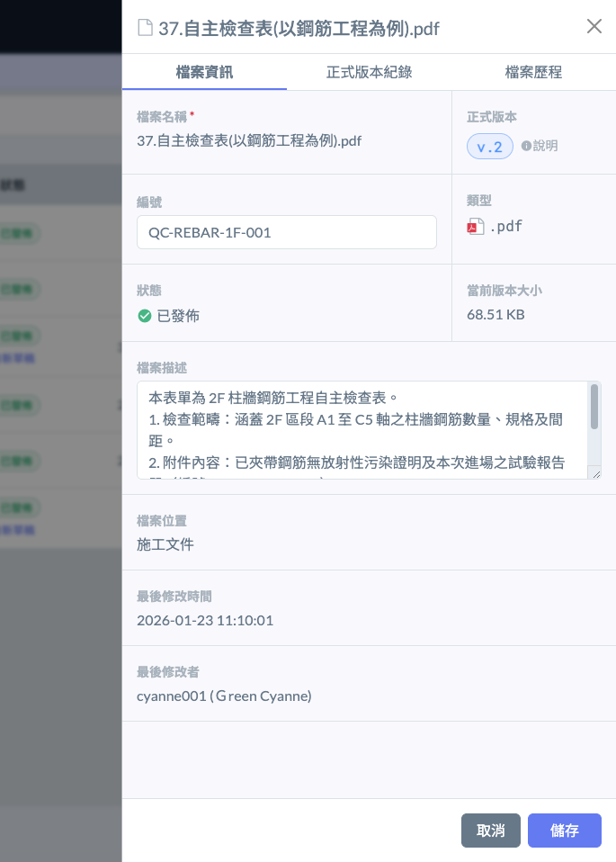
Task: Click the red PDF file type icon
Action: coord(475,227)
